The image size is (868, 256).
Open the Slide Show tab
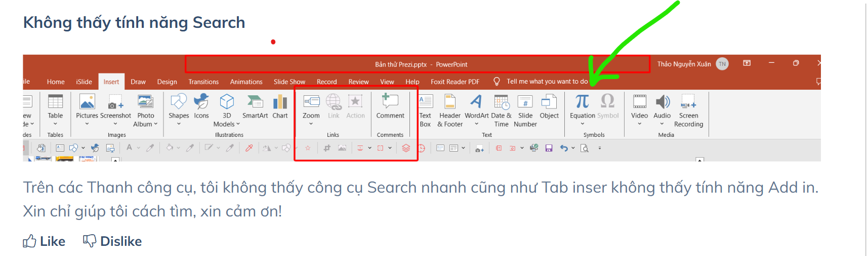click(x=290, y=82)
